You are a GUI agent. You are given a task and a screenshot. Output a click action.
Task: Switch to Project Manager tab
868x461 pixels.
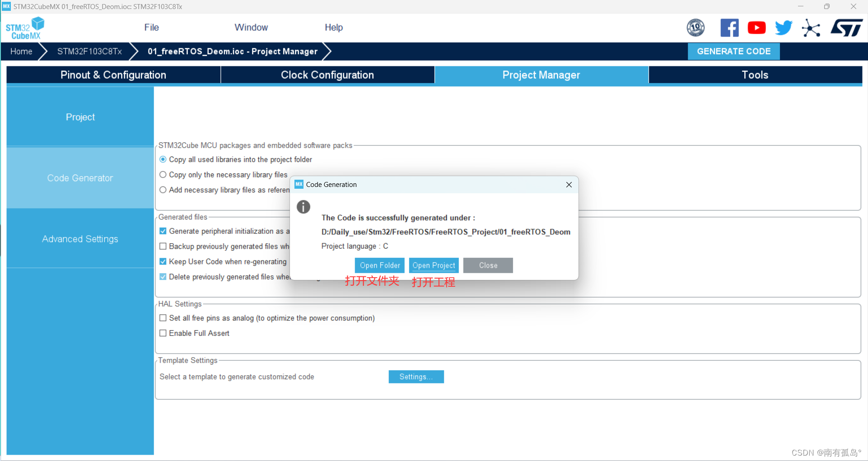[541, 75]
